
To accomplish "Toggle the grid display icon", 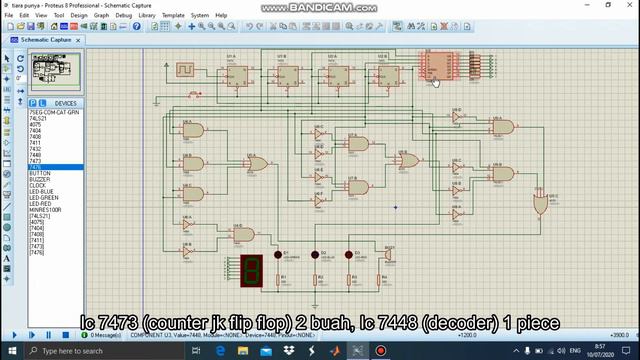I will (164, 27).
